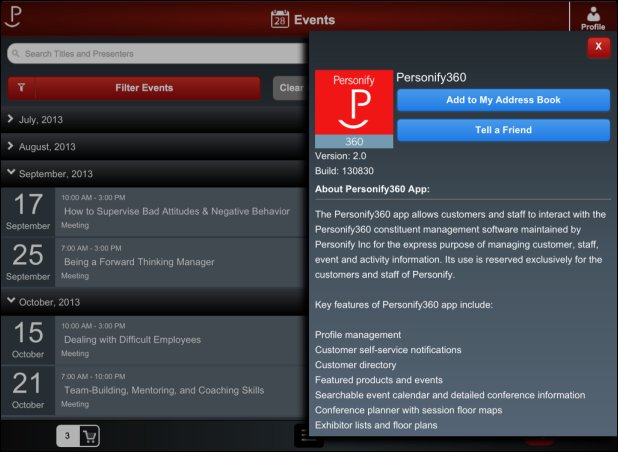The height and width of the screenshot is (452, 618).
Task: Click Build: 130830 text
Action: coord(344,171)
